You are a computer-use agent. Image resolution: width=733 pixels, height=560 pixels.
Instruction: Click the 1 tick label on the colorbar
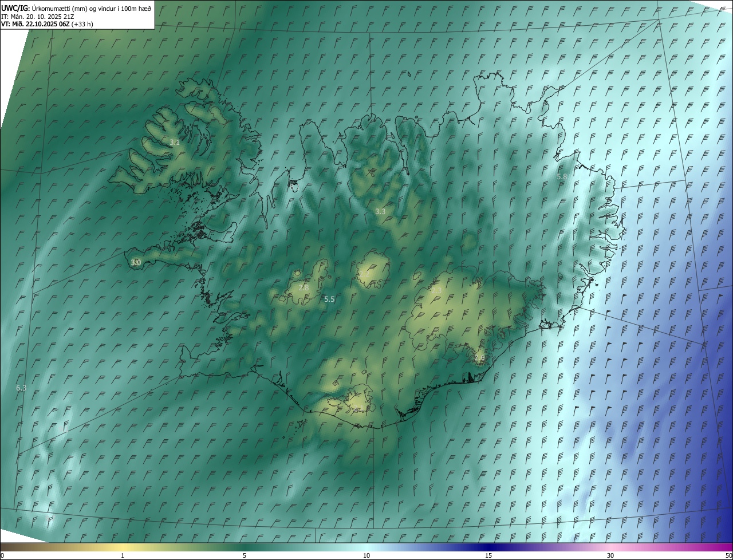pos(123,555)
